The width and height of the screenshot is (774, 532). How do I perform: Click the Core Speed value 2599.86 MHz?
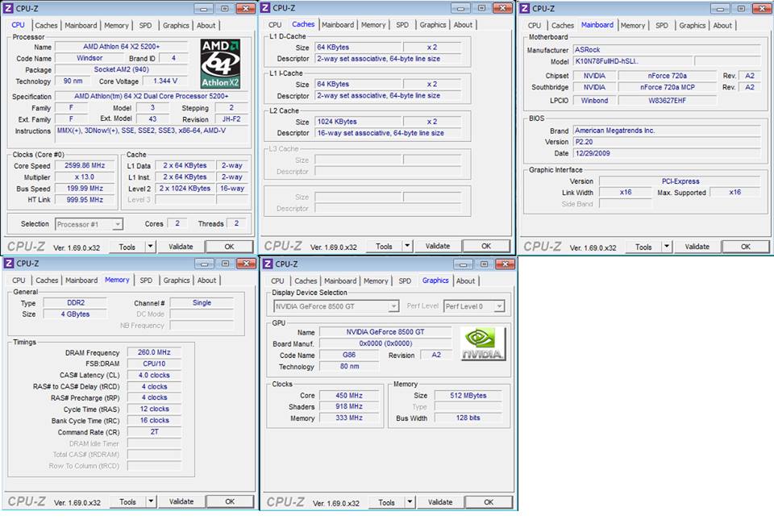coord(85,166)
